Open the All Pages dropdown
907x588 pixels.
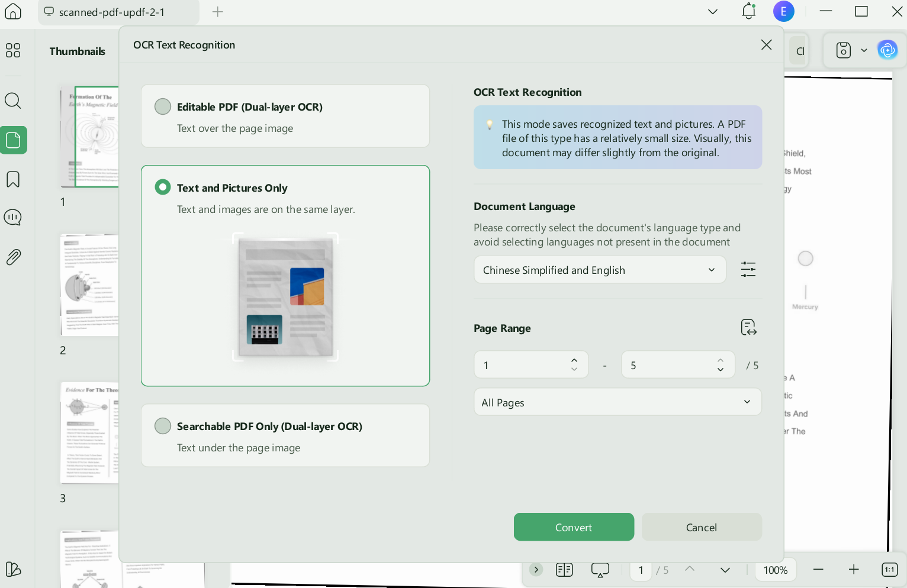(x=617, y=402)
